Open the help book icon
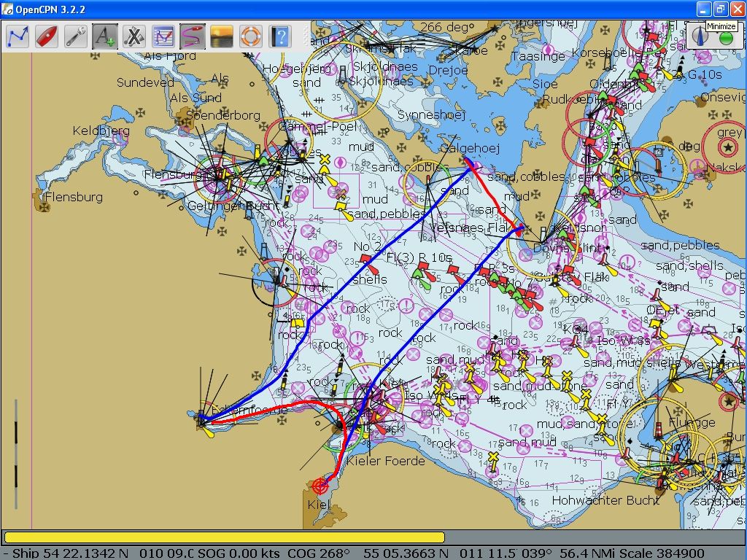 tap(280, 36)
